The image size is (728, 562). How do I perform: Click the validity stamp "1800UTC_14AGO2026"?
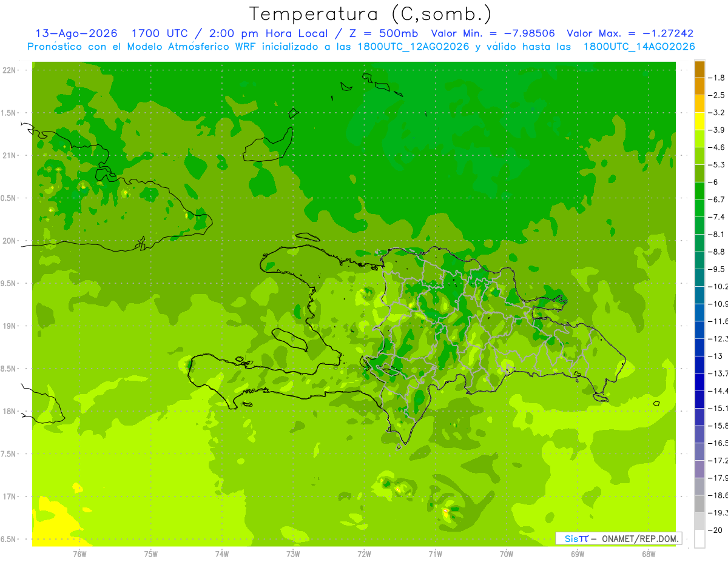tap(639, 47)
